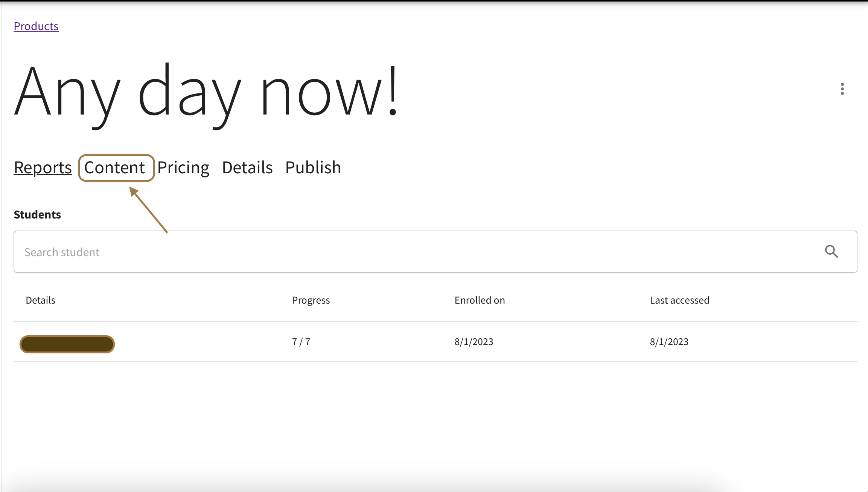Screen dimensions: 868x492
Task: Open the Details section
Action: [247, 167]
